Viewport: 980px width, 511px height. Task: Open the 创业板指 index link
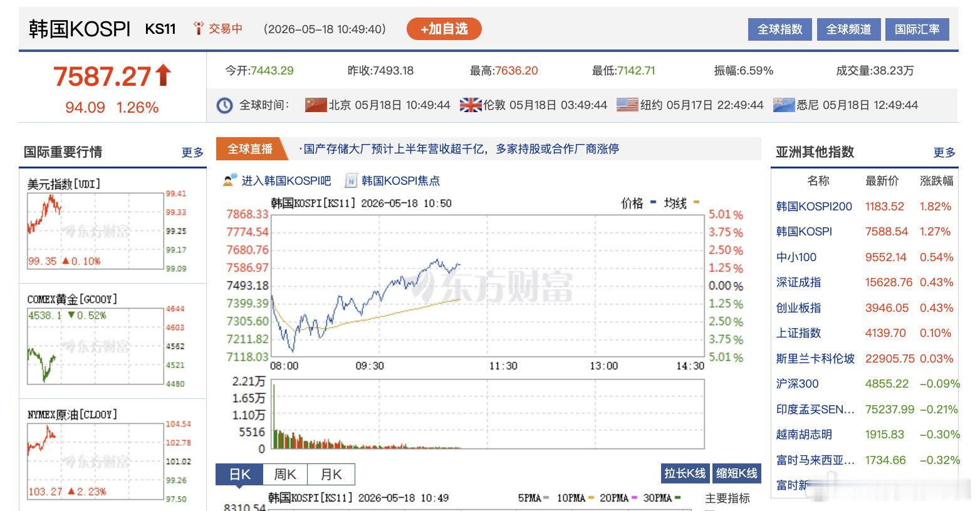coord(798,308)
